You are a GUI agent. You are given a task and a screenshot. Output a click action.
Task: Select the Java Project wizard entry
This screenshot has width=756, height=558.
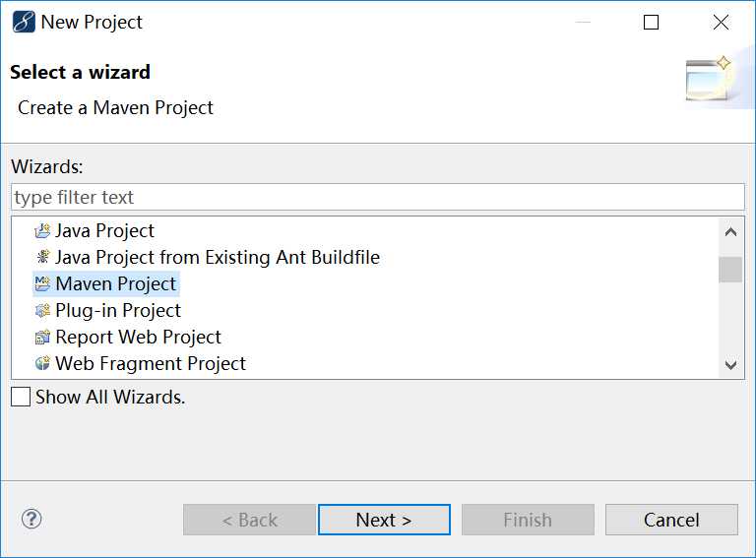tap(104, 231)
